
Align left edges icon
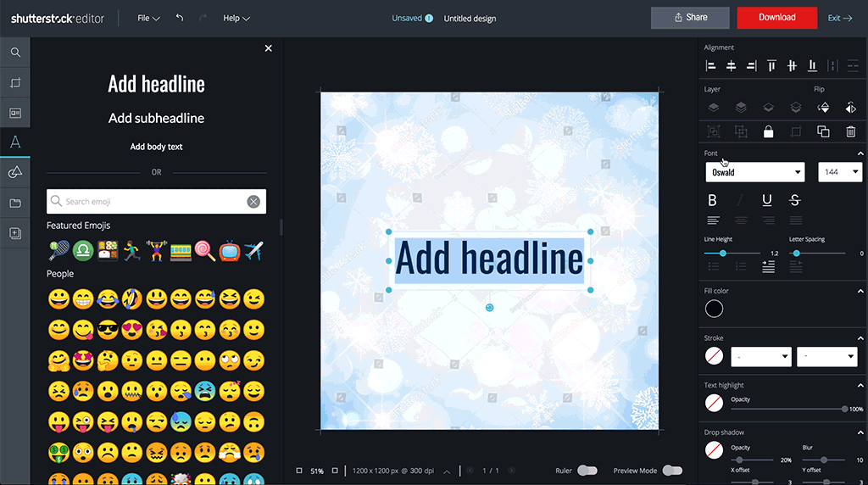click(711, 66)
